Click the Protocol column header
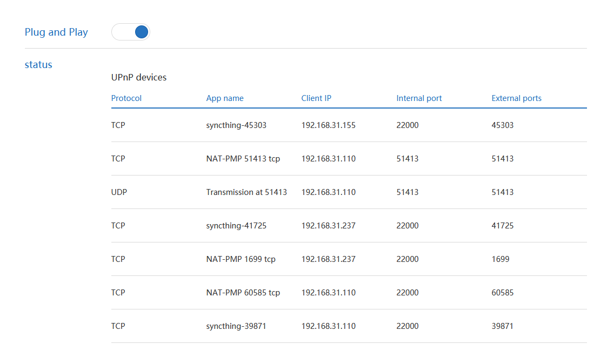The image size is (614, 364). (x=126, y=98)
